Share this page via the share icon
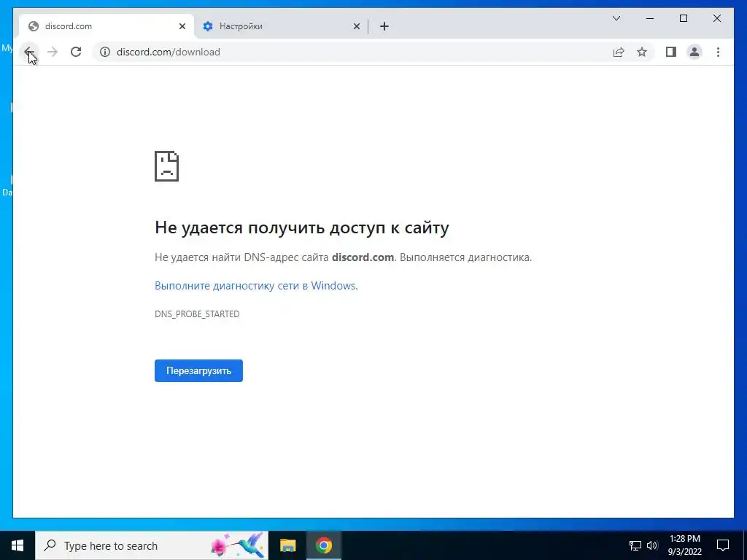 [619, 52]
